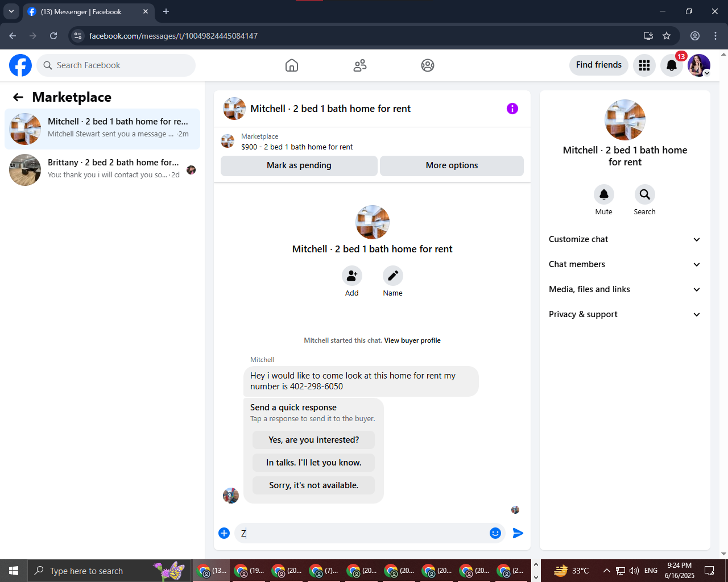Switch to the first Chrome taskbar window (13...
The width and height of the screenshot is (728, 582).
pyautogui.click(x=212, y=571)
